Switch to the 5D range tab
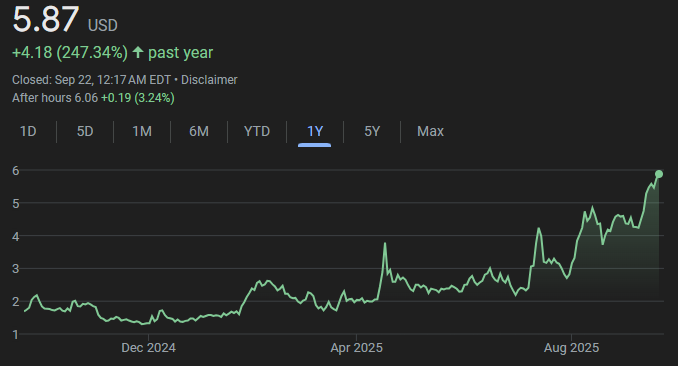 85,131
